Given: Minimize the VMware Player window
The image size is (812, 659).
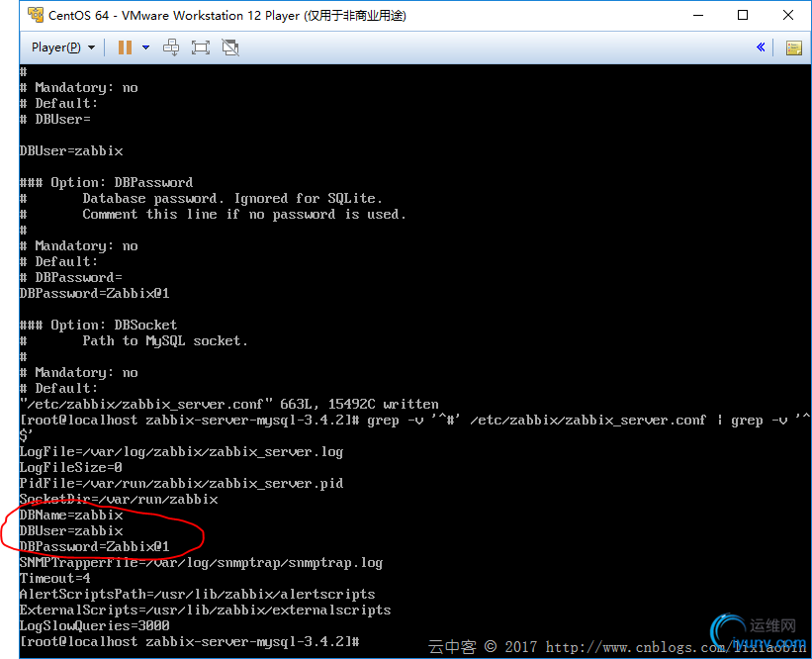Looking at the screenshot, I should coord(698,15).
